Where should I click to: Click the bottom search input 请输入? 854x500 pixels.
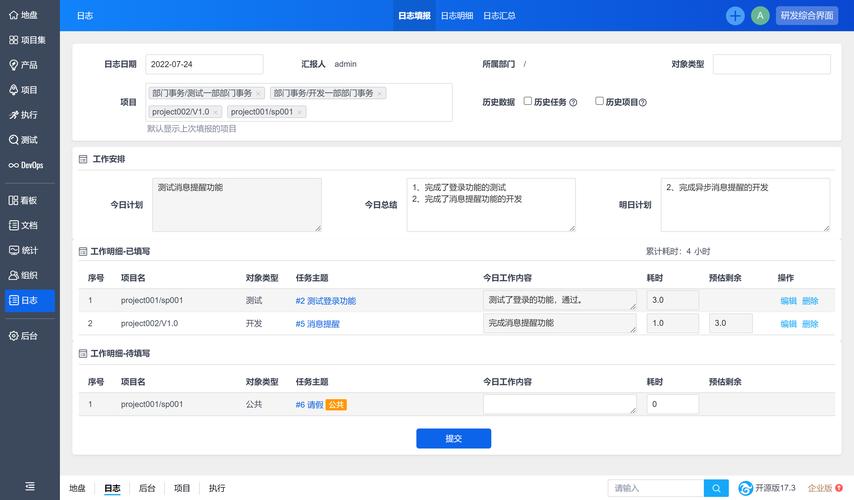[656, 488]
